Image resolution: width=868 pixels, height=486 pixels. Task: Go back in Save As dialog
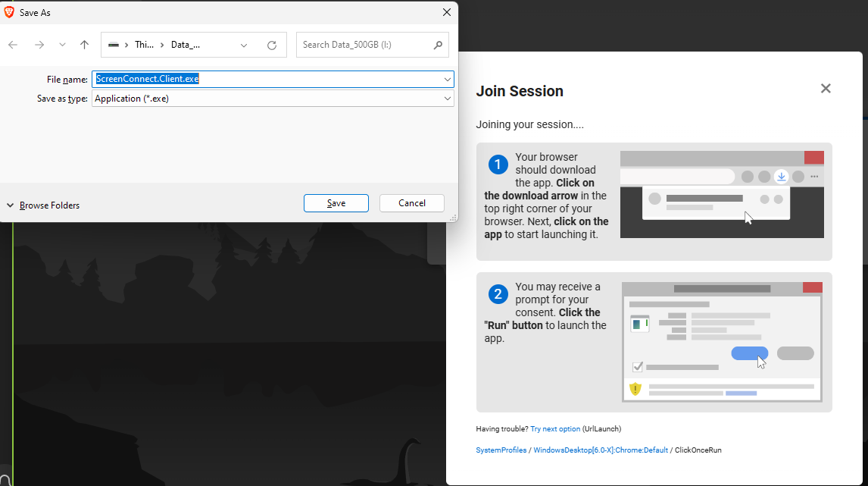pos(13,45)
